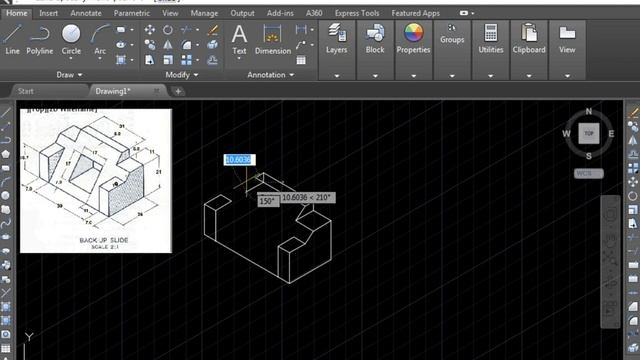The image size is (640, 360).
Task: Expand arrow under the View panel
Action: 567,76
